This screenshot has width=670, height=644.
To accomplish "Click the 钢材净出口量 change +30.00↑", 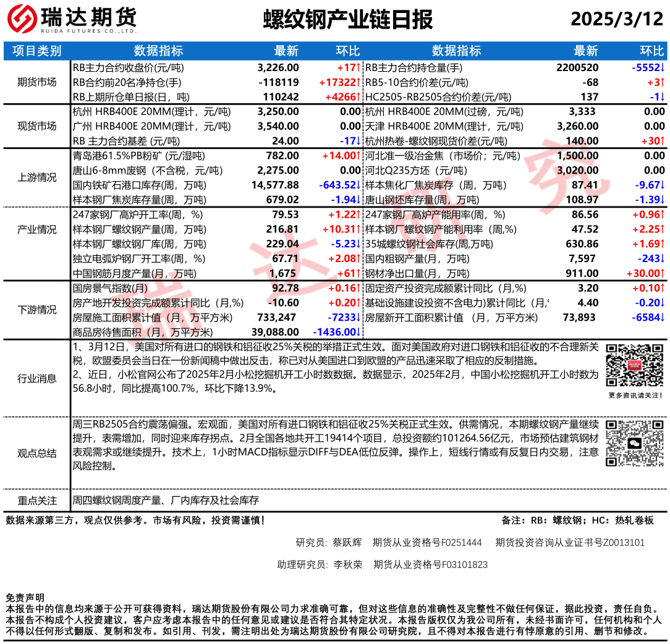I will pyautogui.click(x=646, y=274).
